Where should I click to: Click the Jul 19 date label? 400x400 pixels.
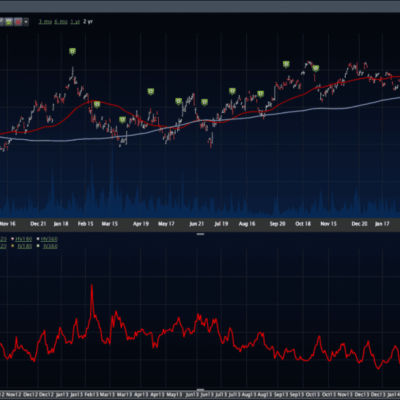point(221,224)
